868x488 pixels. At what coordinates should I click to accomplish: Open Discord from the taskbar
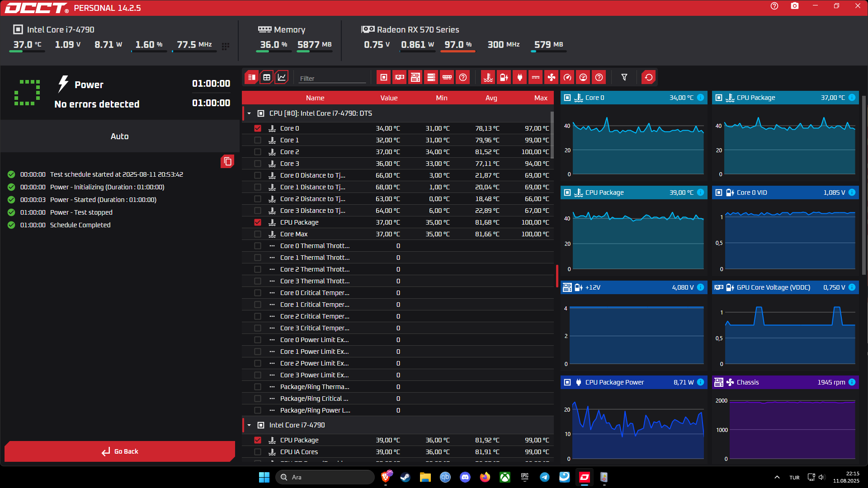pos(465,477)
